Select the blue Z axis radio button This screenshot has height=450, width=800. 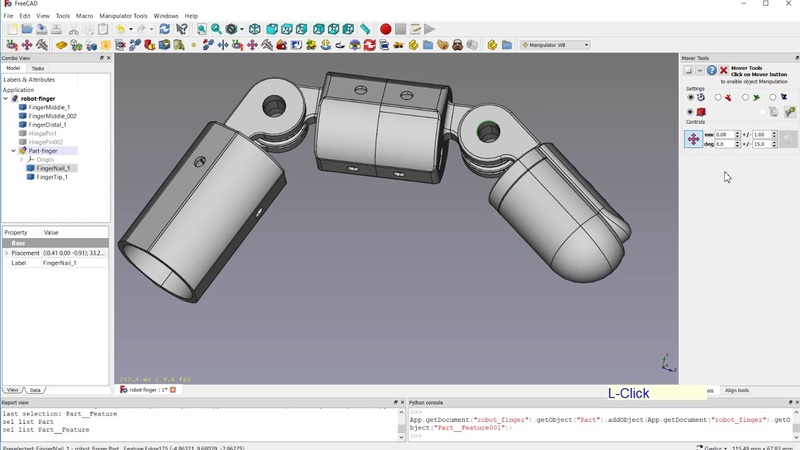point(773,97)
